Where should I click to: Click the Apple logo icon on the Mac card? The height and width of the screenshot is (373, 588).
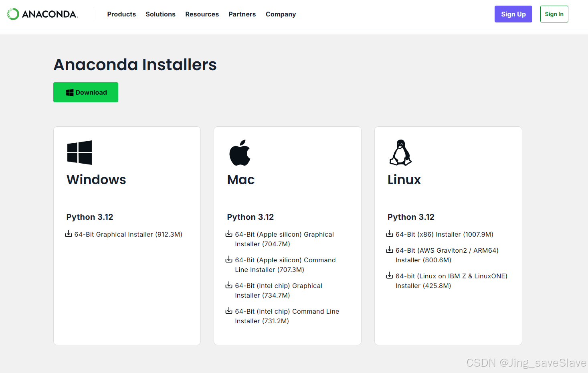tap(240, 152)
